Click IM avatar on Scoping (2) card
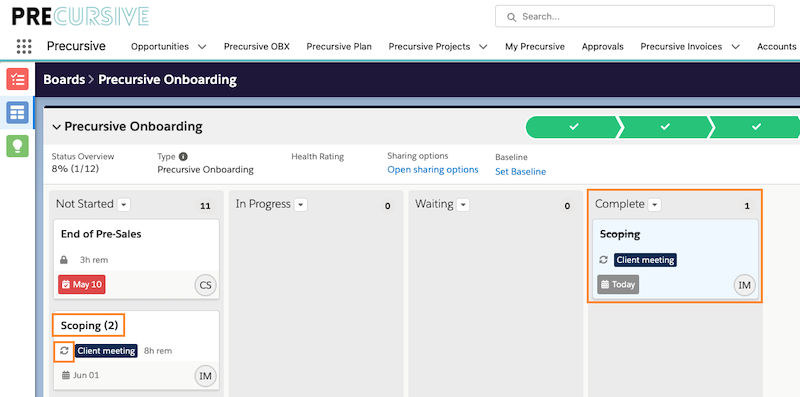The width and height of the screenshot is (800, 397). pos(206,377)
